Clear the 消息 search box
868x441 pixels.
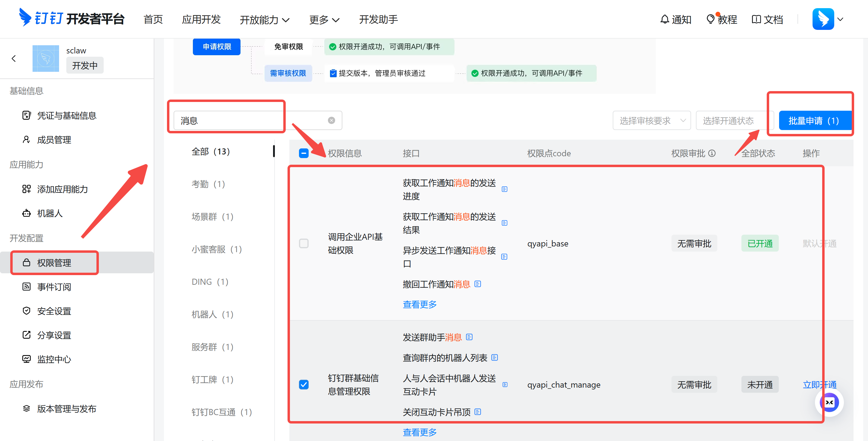tap(331, 120)
